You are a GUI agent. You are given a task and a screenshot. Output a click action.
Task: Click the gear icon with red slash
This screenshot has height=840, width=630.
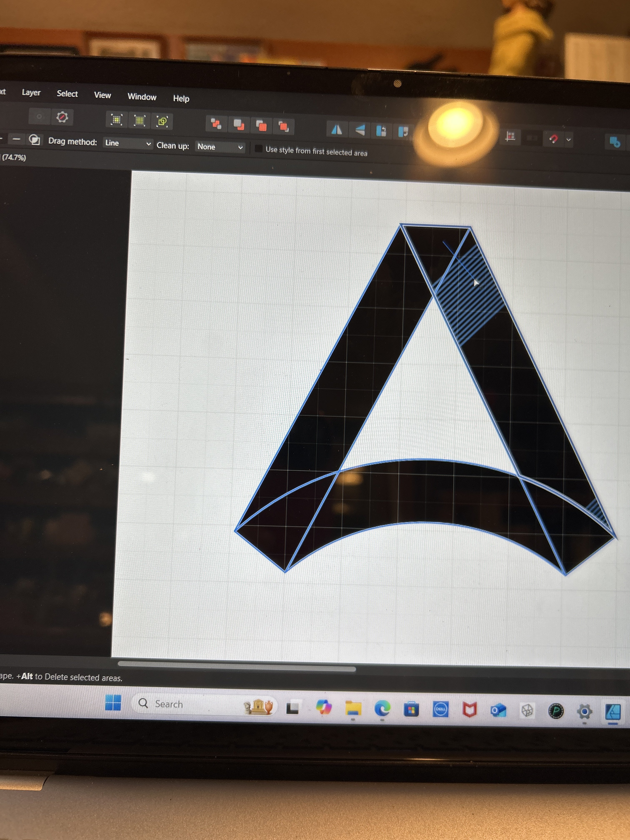coord(62,117)
